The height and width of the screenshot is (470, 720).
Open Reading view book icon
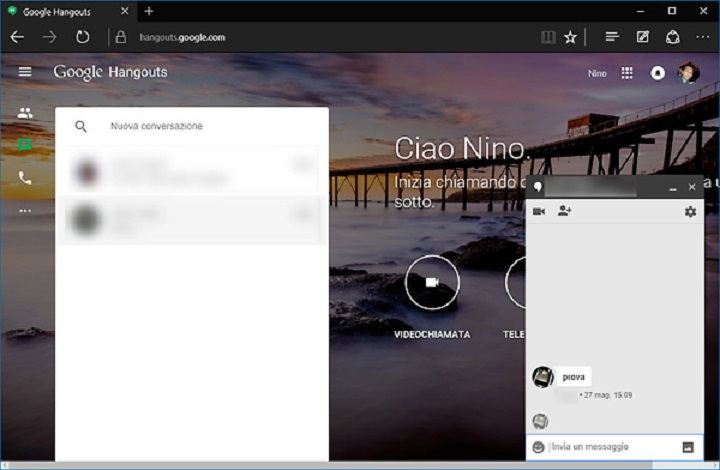[x=548, y=37]
